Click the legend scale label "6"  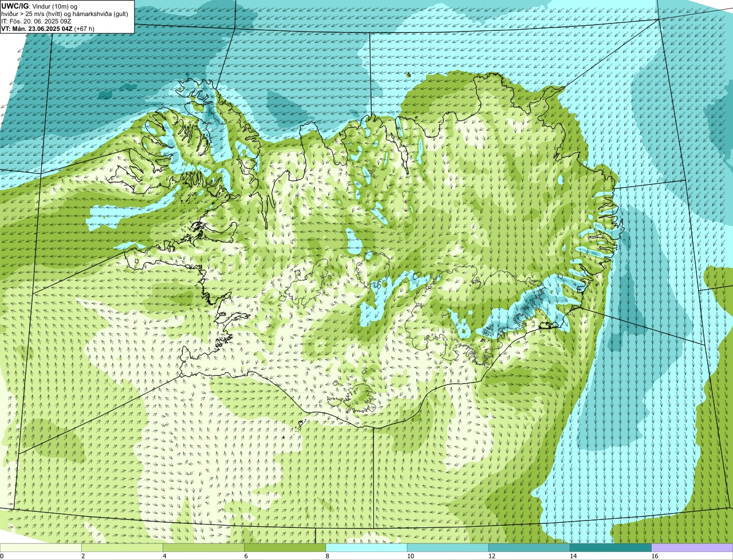[x=246, y=556]
